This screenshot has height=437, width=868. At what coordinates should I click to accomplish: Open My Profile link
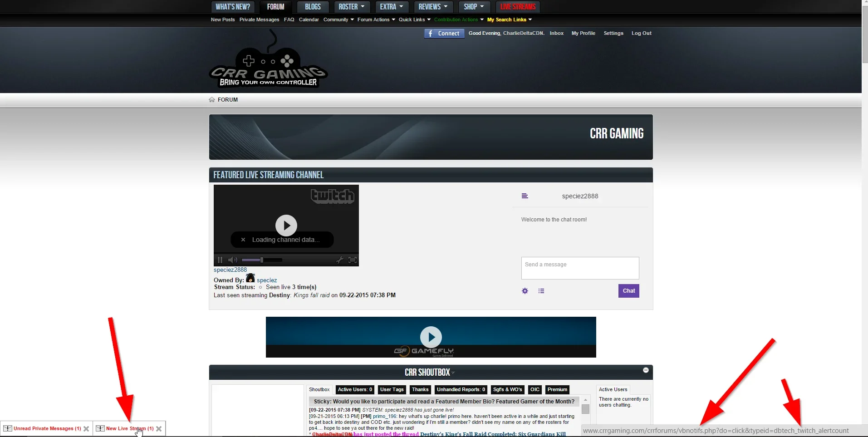coord(584,33)
